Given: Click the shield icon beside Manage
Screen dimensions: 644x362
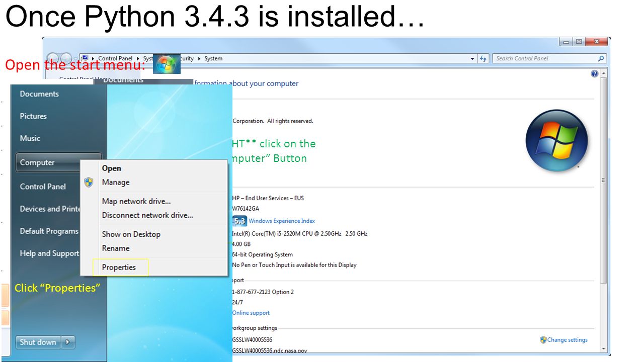Looking at the screenshot, I should 89,182.
